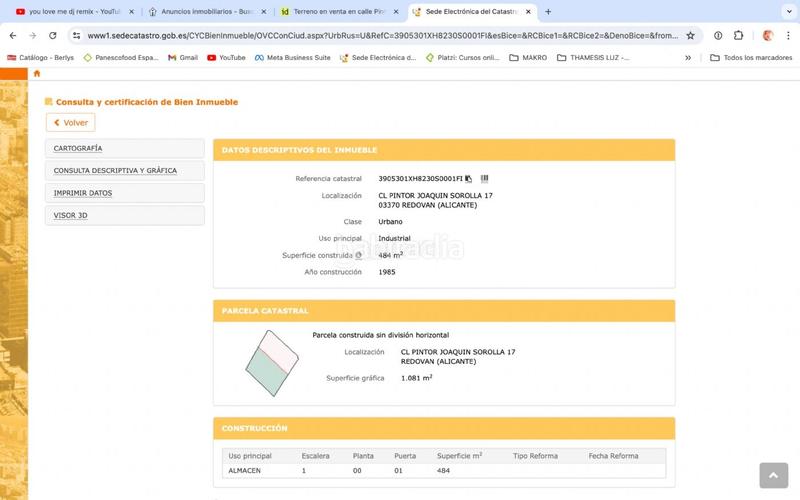The width and height of the screenshot is (800, 500).
Task: Click Superficie construida info icon
Action: coord(358,256)
